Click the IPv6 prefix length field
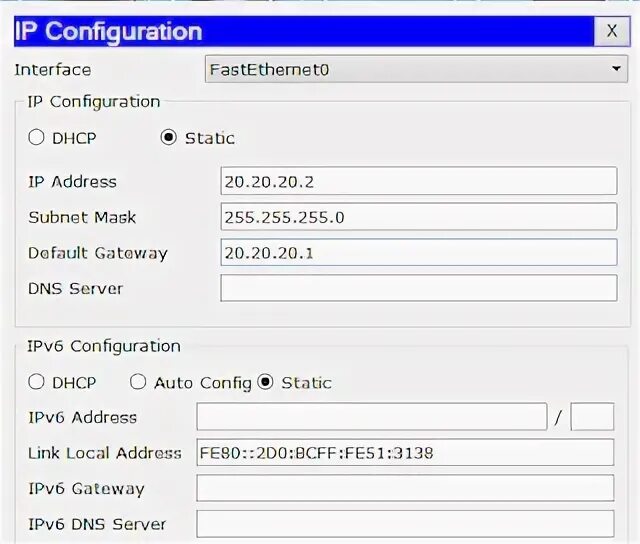The width and height of the screenshot is (640, 544). click(x=592, y=417)
